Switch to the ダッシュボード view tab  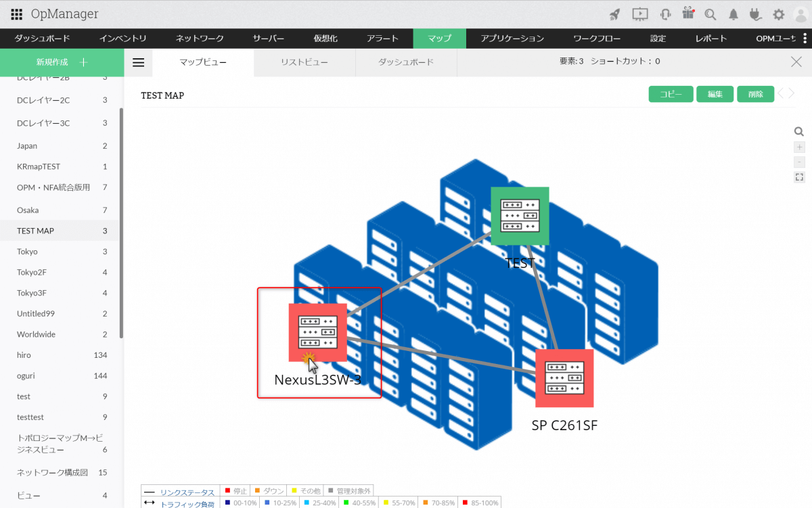(406, 62)
